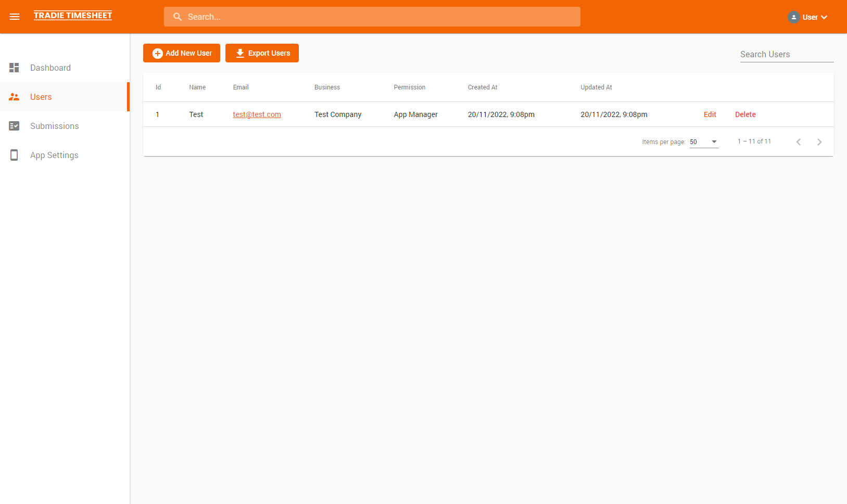
Task: Delete the Test user row
Action: point(745,114)
